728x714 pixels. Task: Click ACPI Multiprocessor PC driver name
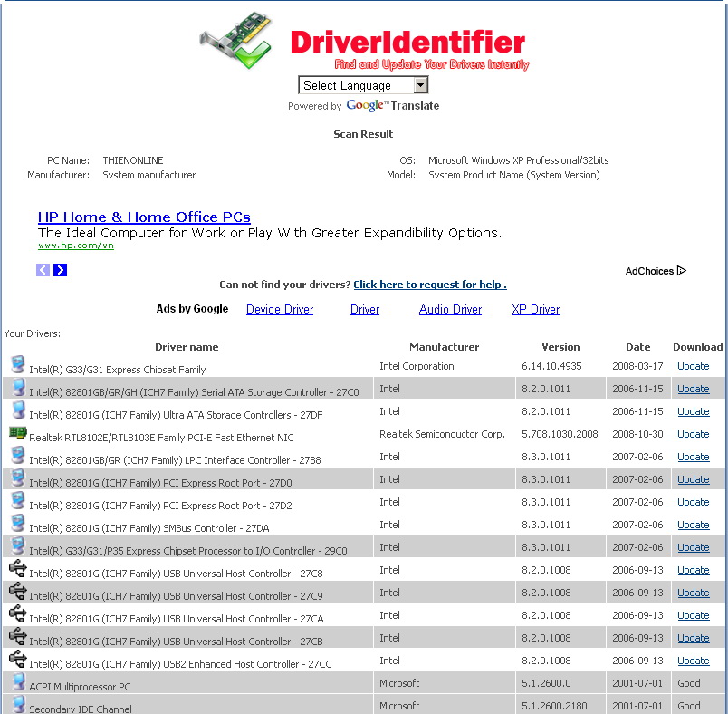[x=80, y=687]
